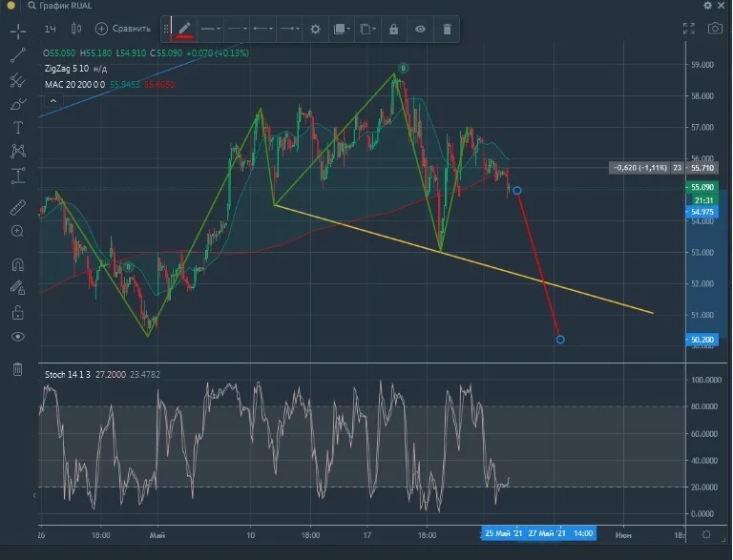Lock the selected red line
The height and width of the screenshot is (560, 733).
point(393,29)
